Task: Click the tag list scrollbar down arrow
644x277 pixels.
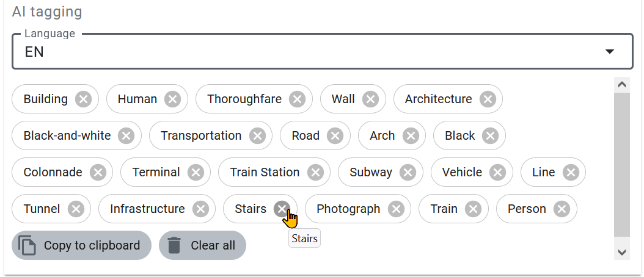Action: (622, 253)
